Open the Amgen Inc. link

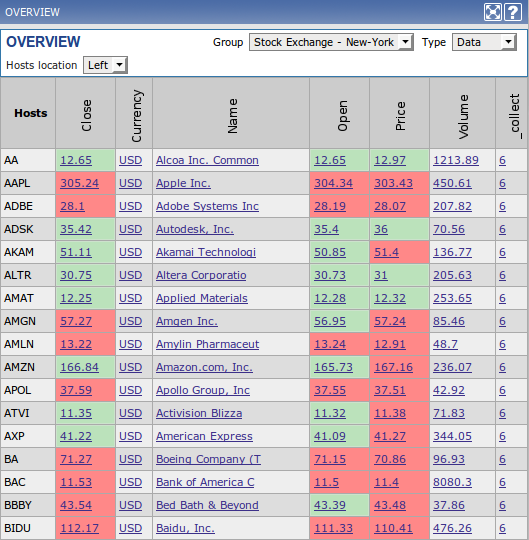tap(187, 321)
